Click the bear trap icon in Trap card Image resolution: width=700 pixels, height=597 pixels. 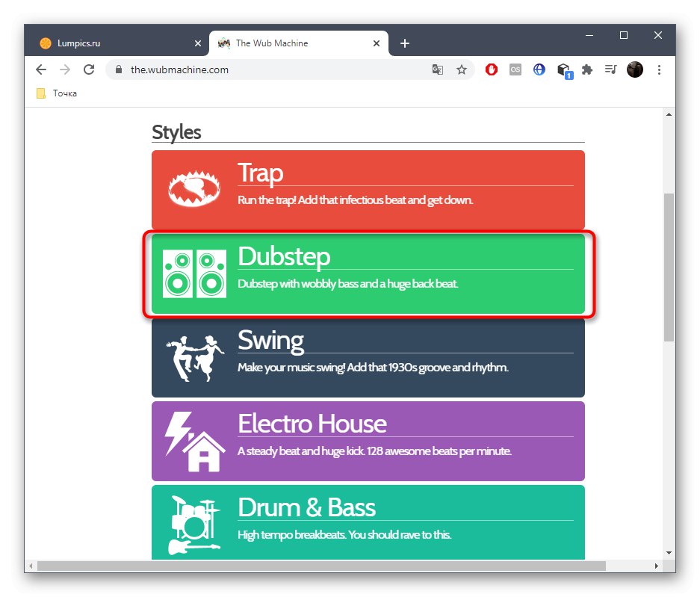point(193,188)
